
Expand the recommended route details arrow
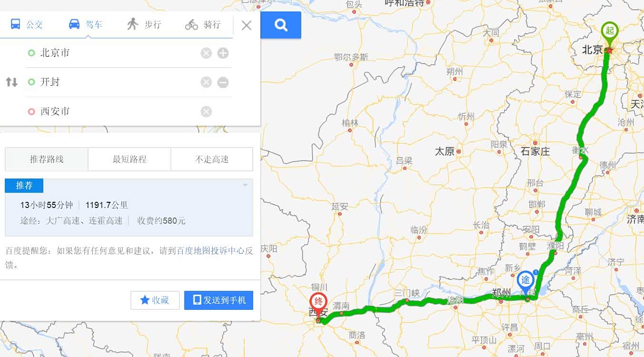point(245,185)
